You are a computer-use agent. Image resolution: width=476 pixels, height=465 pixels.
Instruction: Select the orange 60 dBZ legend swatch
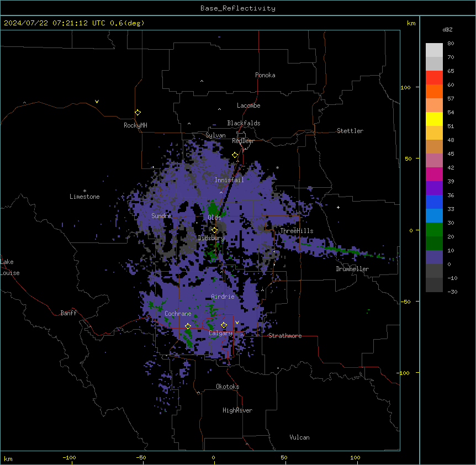[x=434, y=91]
